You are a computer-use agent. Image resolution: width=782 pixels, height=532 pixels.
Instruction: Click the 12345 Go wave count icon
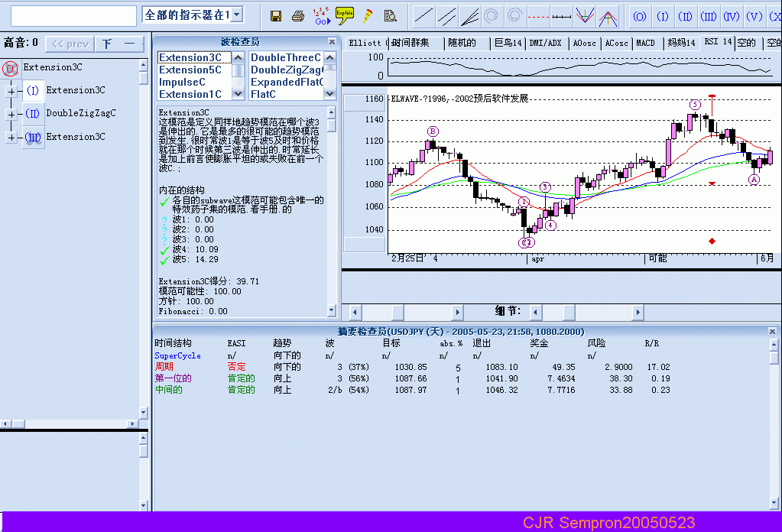tap(322, 15)
